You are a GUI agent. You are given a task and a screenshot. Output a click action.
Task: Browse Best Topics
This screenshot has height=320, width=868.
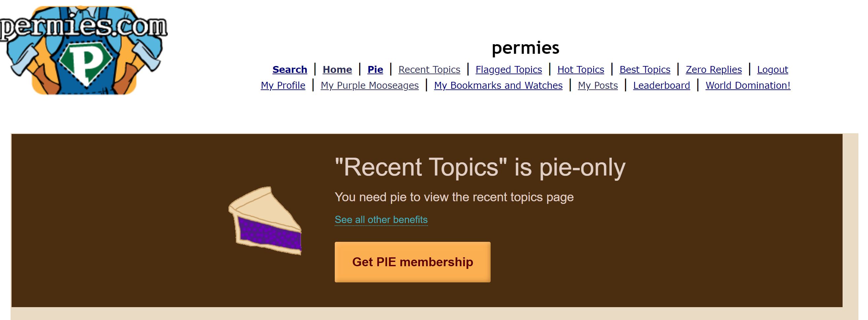click(644, 70)
